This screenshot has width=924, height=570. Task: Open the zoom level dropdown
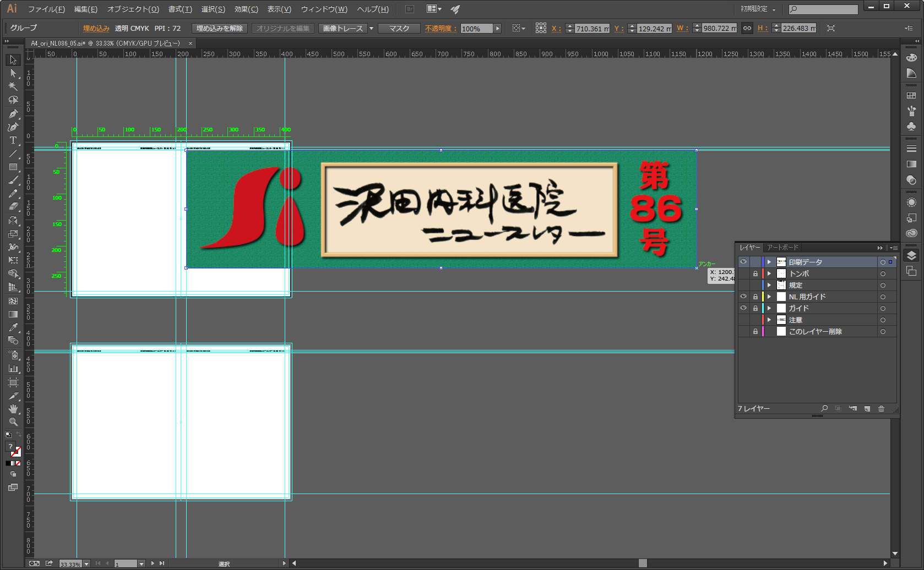[86, 564]
